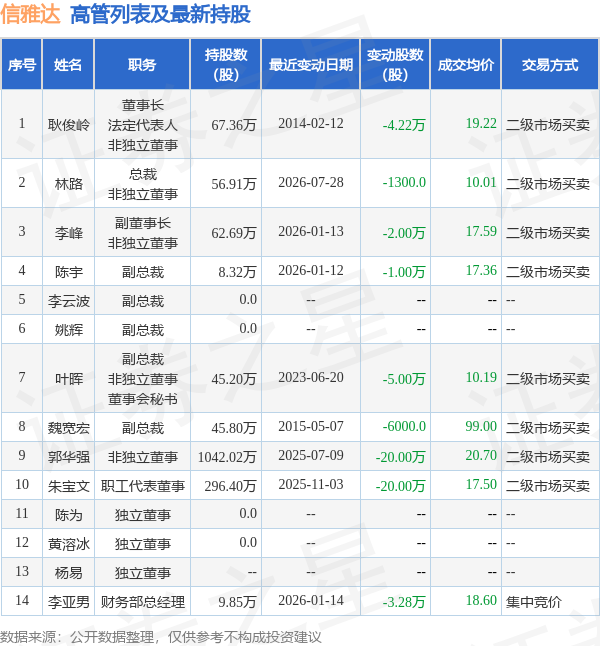This screenshot has width=600, height=646.
Task: Click the holding value 1042.02万
Action: pyautogui.click(x=227, y=457)
